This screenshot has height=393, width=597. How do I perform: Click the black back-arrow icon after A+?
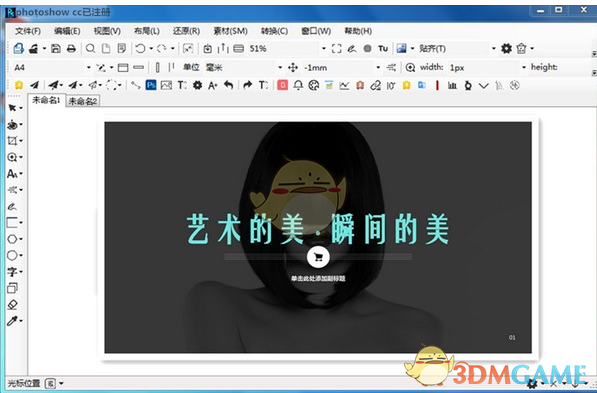(x=228, y=85)
